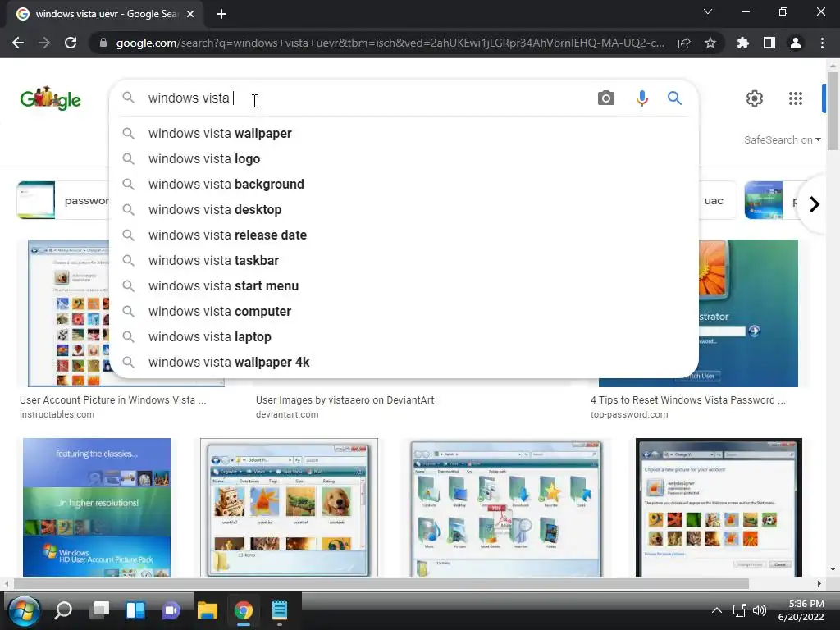Image resolution: width=840 pixels, height=630 pixels.
Task: Click the Chrome forward arrow
Action: click(x=44, y=43)
